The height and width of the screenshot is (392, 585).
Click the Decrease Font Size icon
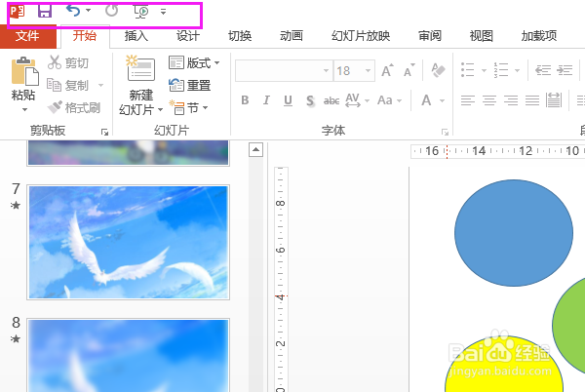409,70
